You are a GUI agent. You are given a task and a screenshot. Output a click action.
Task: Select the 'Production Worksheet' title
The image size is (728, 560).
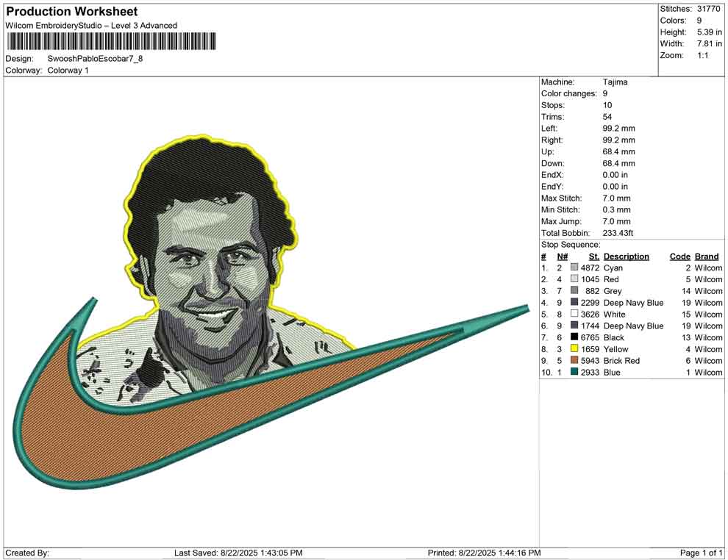72,12
